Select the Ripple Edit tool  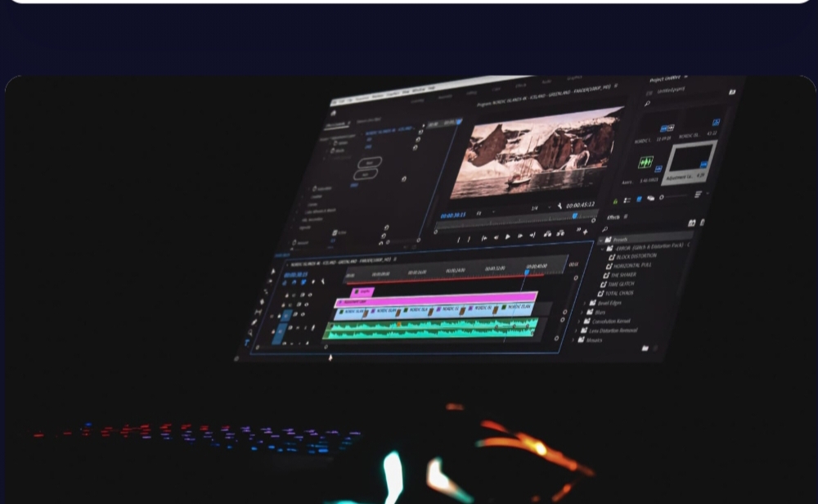[266, 291]
